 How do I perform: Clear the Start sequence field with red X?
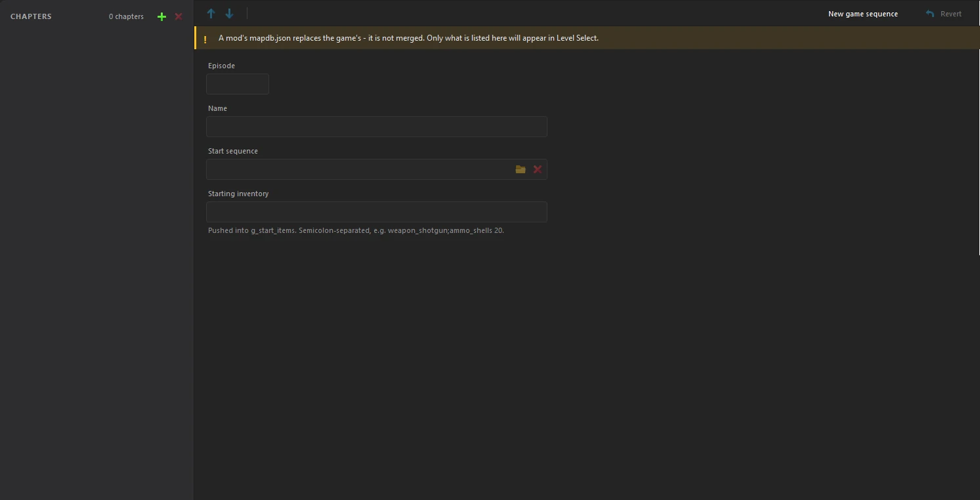tap(538, 169)
